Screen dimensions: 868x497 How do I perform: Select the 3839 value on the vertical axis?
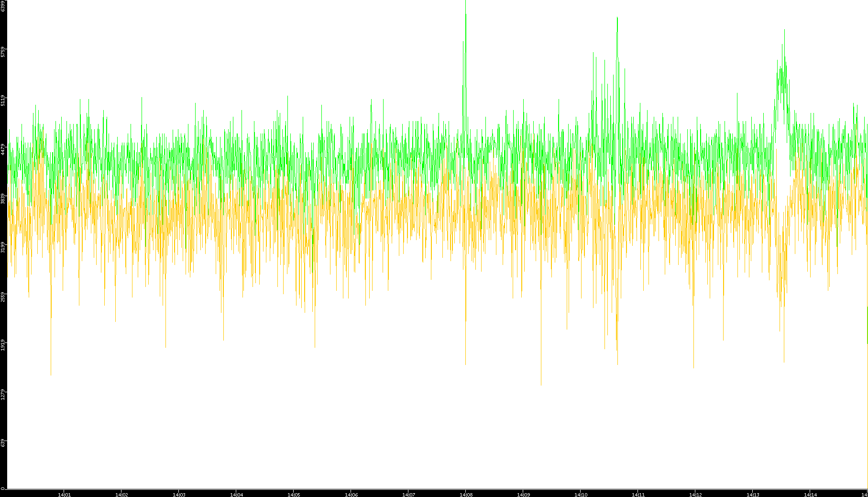click(3, 198)
